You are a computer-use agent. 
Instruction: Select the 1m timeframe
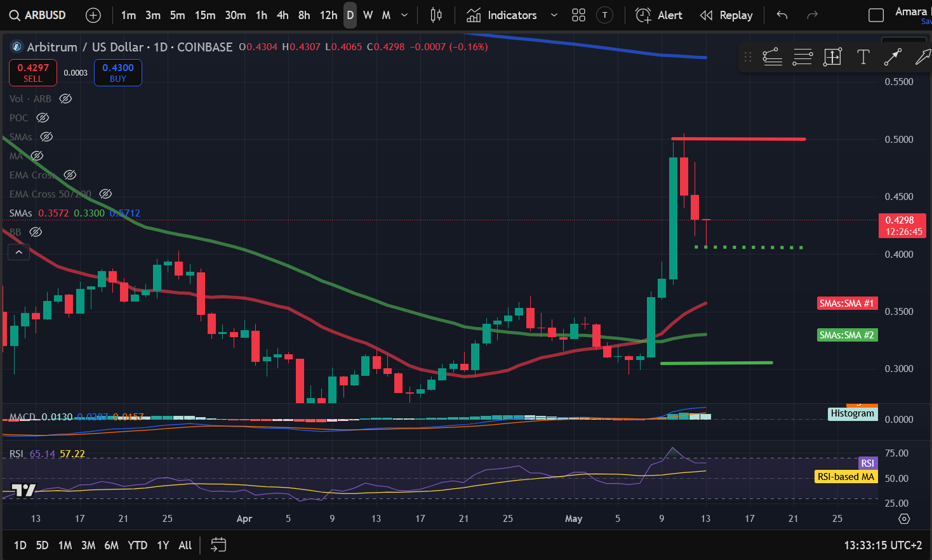point(128,15)
